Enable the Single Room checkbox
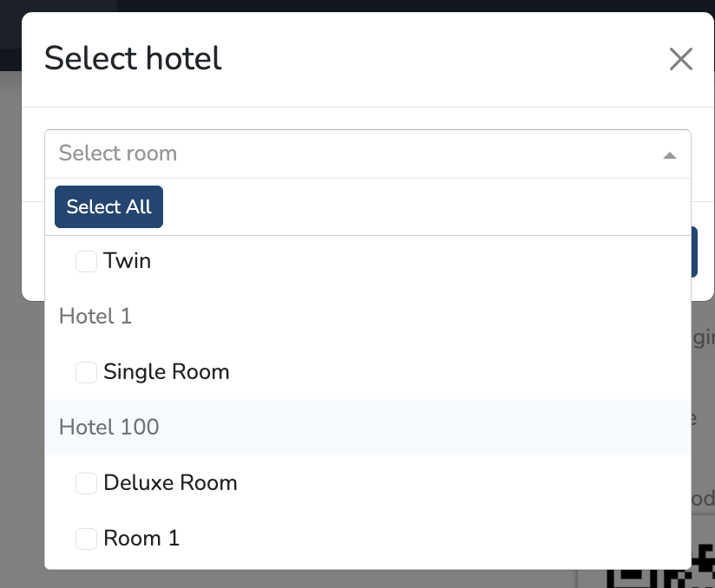 click(x=86, y=372)
